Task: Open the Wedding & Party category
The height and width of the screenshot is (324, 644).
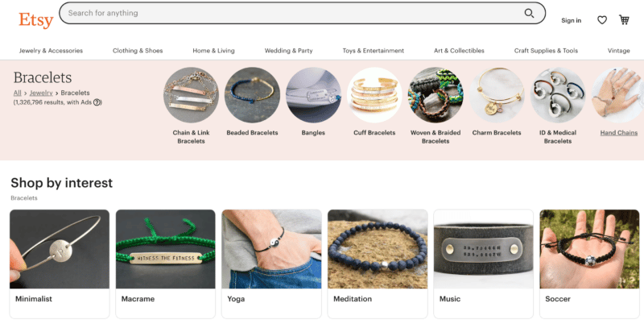Action: [288, 51]
